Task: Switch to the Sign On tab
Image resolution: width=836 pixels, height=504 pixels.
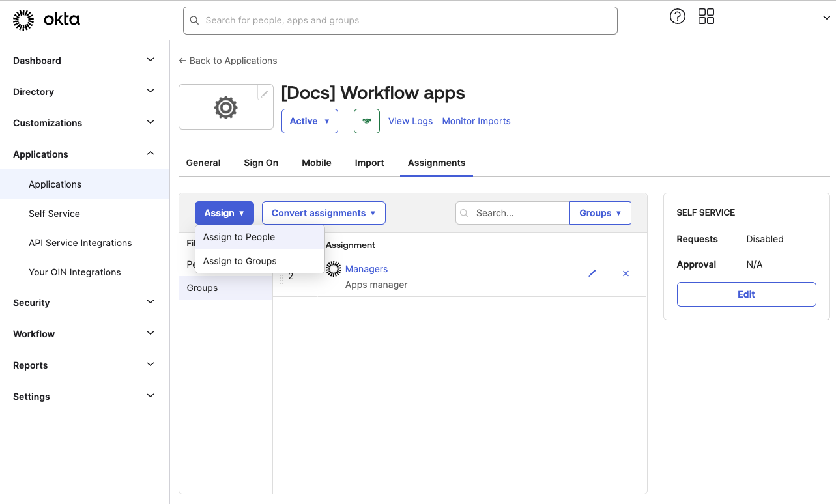Action: 261,163
